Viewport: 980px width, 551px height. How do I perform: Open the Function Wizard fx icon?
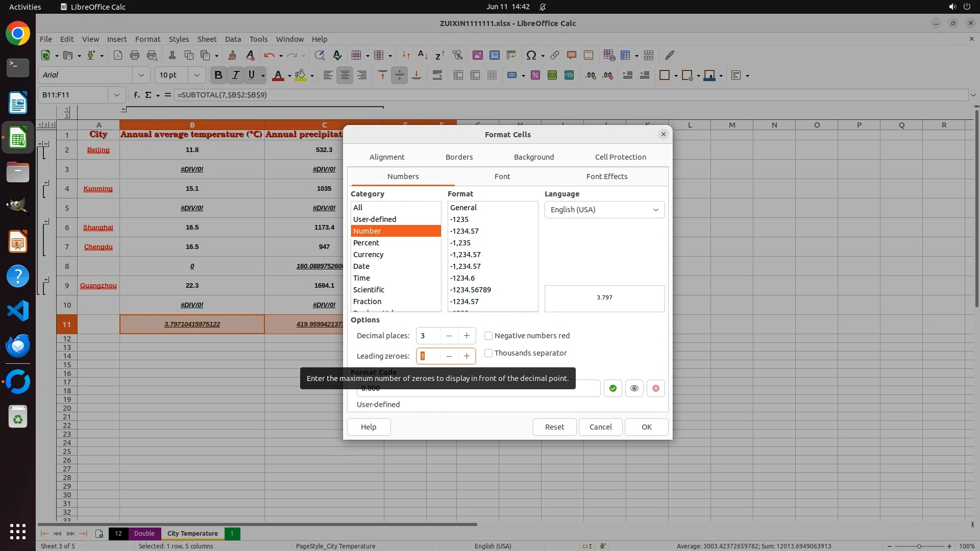pyautogui.click(x=136, y=95)
